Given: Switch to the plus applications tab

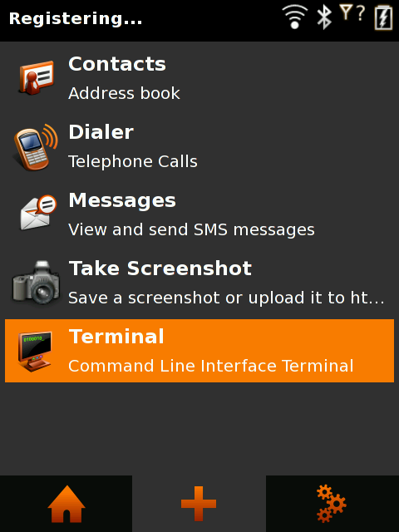Looking at the screenshot, I should point(199,504).
